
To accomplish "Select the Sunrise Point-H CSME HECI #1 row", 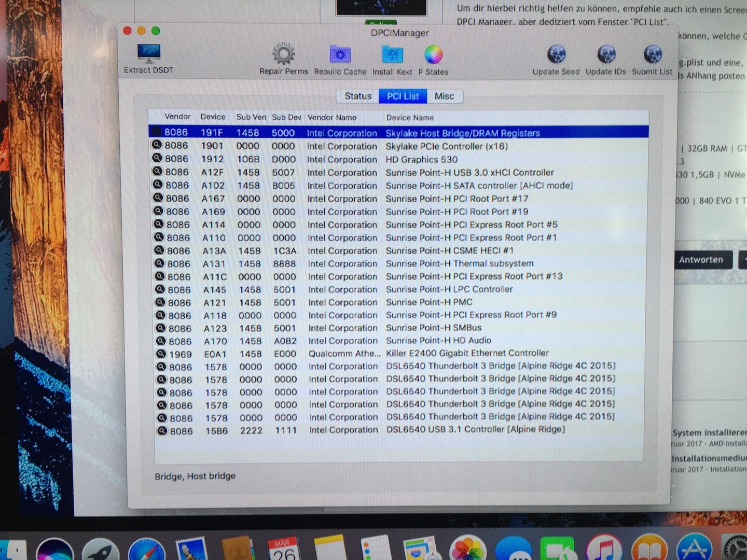I will pos(399,250).
